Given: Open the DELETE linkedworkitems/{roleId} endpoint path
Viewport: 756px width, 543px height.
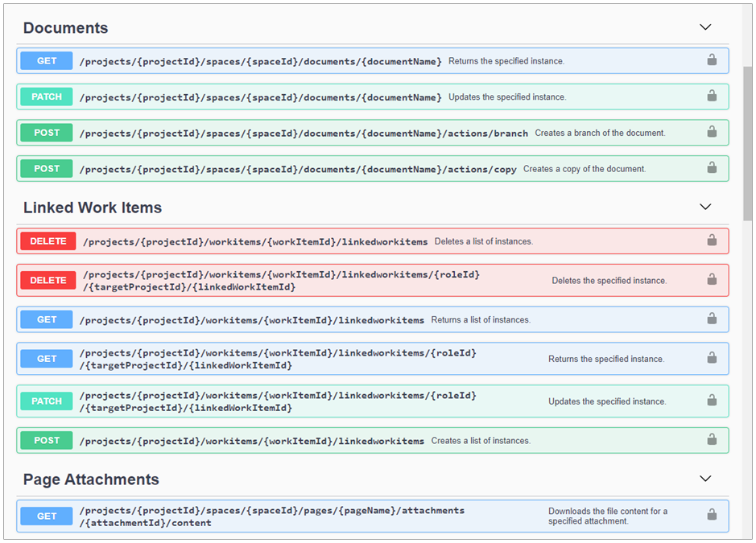Looking at the screenshot, I should [x=282, y=281].
